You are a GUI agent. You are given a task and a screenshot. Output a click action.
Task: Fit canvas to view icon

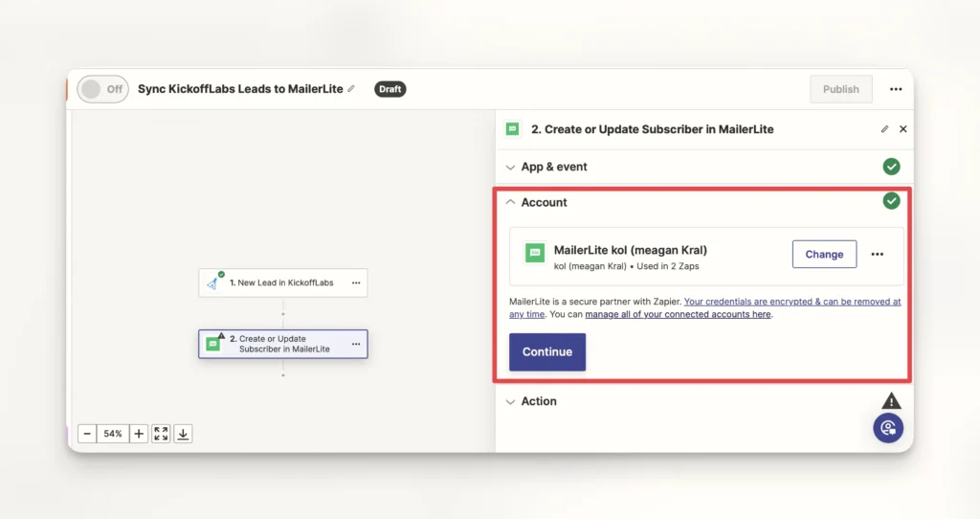(161, 434)
